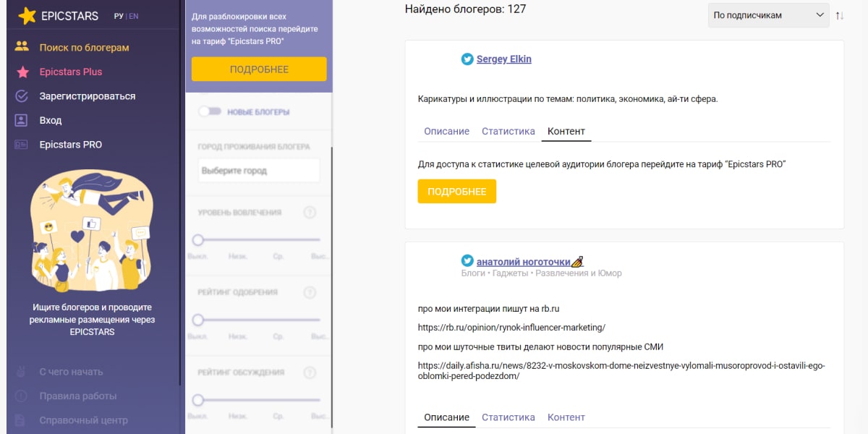Click the clock icon beside Правила работы

pos(22,396)
